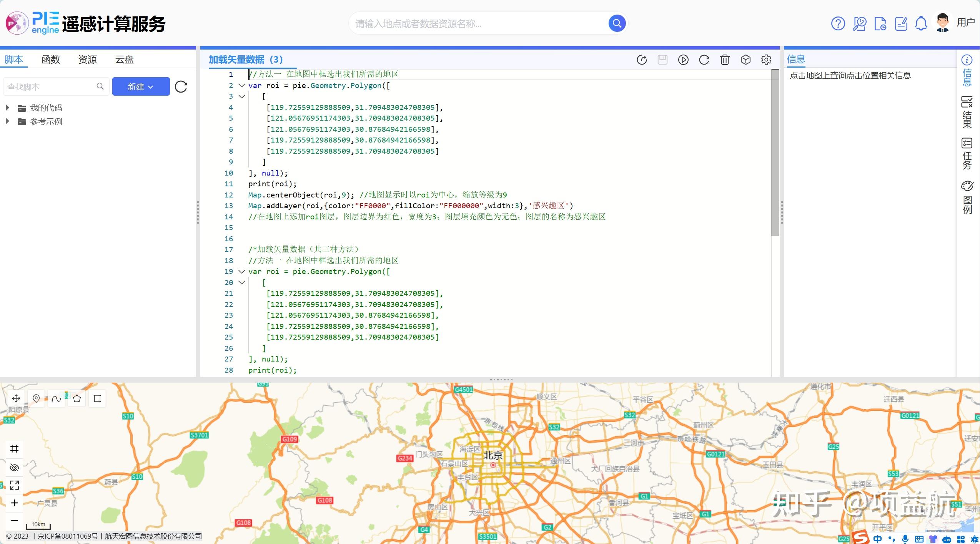Switch to the 云盘 tab

pyautogui.click(x=124, y=60)
